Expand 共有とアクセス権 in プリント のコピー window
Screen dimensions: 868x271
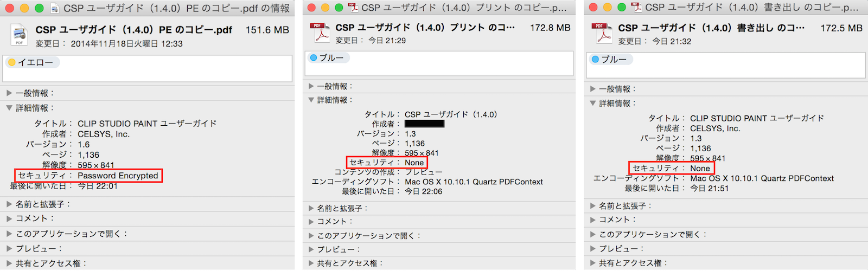point(311,263)
